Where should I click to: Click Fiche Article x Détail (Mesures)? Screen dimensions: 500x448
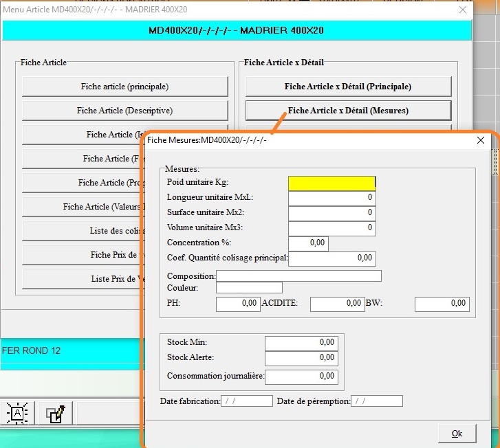[x=348, y=111]
